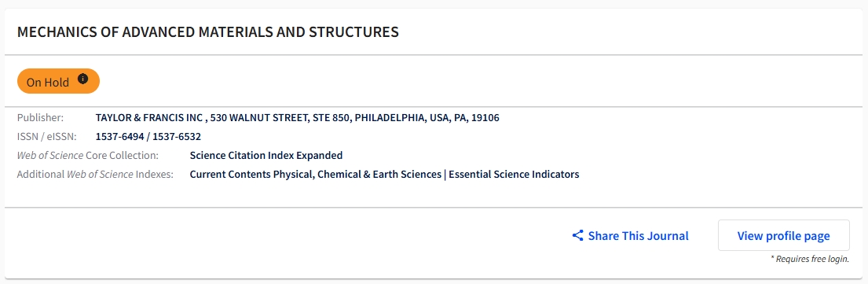Click the share icon beside Share This Journal
Image resolution: width=868 pixels, height=284 pixels.
[x=577, y=236]
